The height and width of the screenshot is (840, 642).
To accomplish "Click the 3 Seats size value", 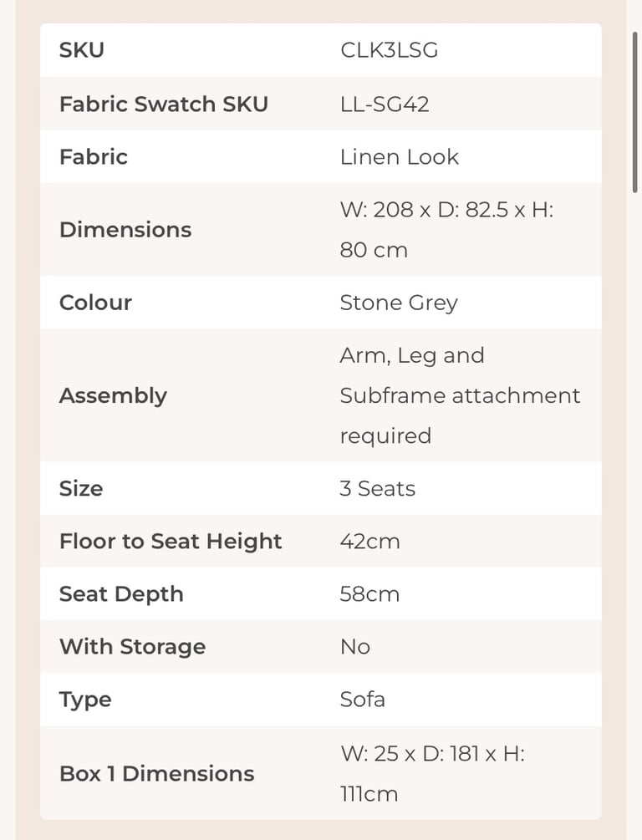I will coord(377,489).
